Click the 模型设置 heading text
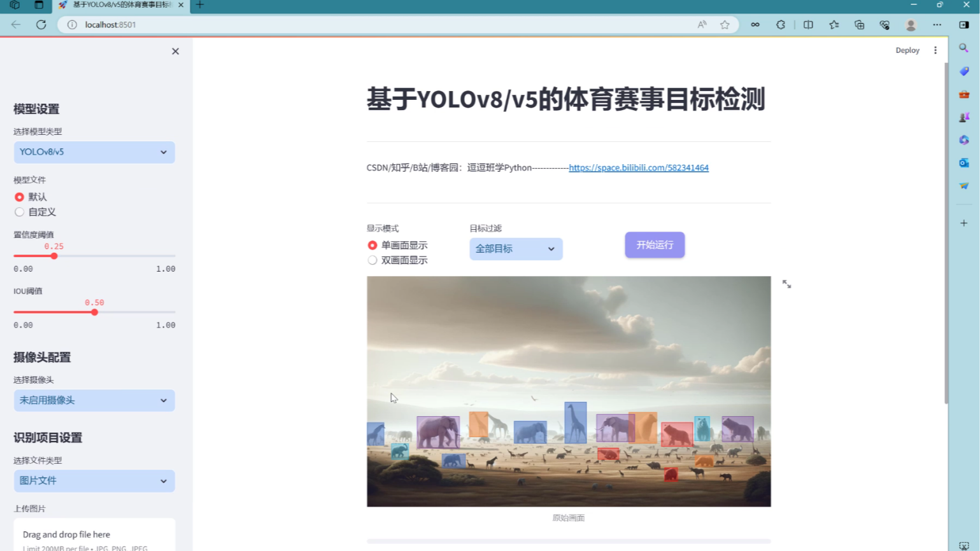The height and width of the screenshot is (551, 980). pos(36,109)
